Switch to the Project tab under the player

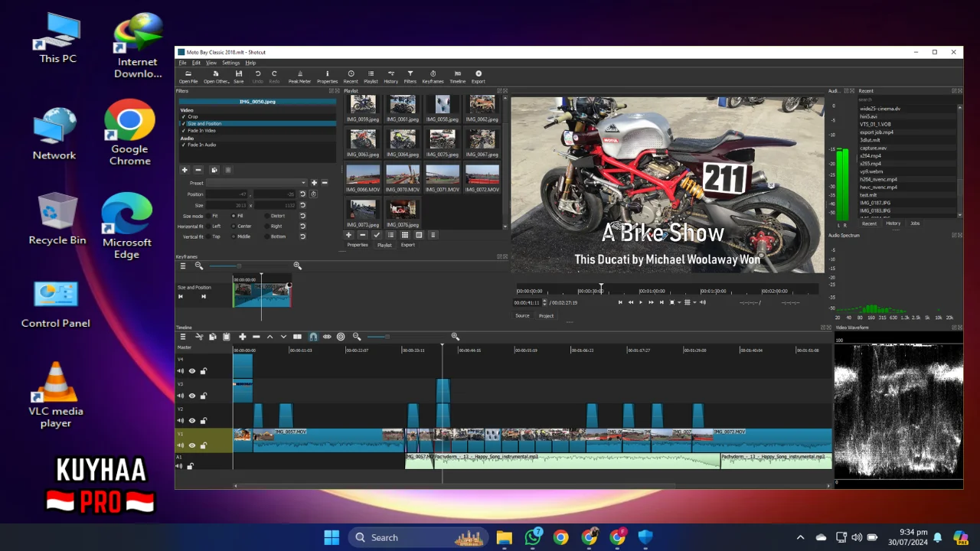(546, 315)
